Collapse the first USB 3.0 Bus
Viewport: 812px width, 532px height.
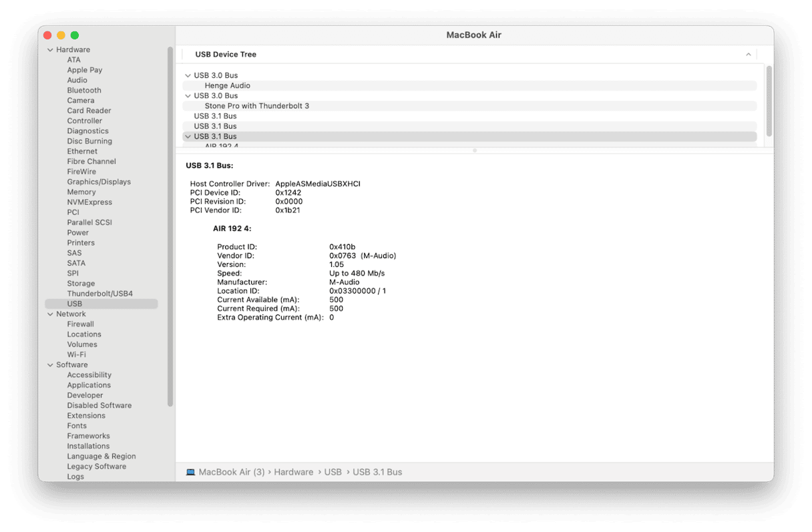pyautogui.click(x=188, y=75)
